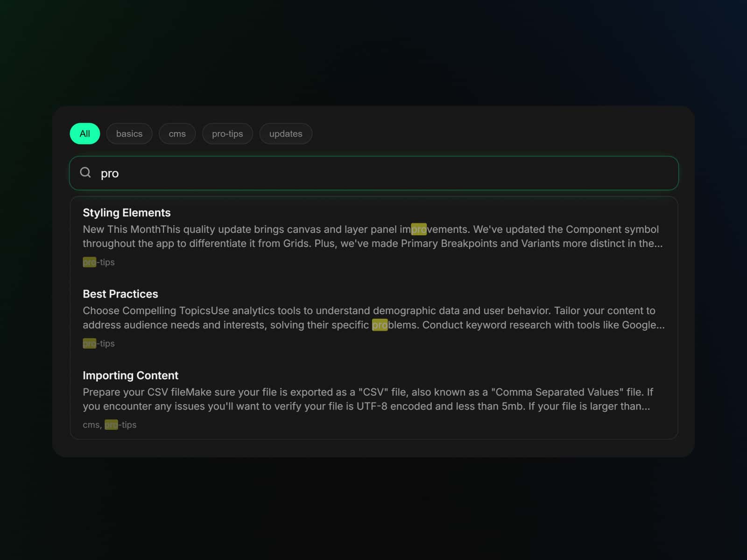Open the Best Practices result
Image resolution: width=747 pixels, height=560 pixels.
tap(120, 294)
